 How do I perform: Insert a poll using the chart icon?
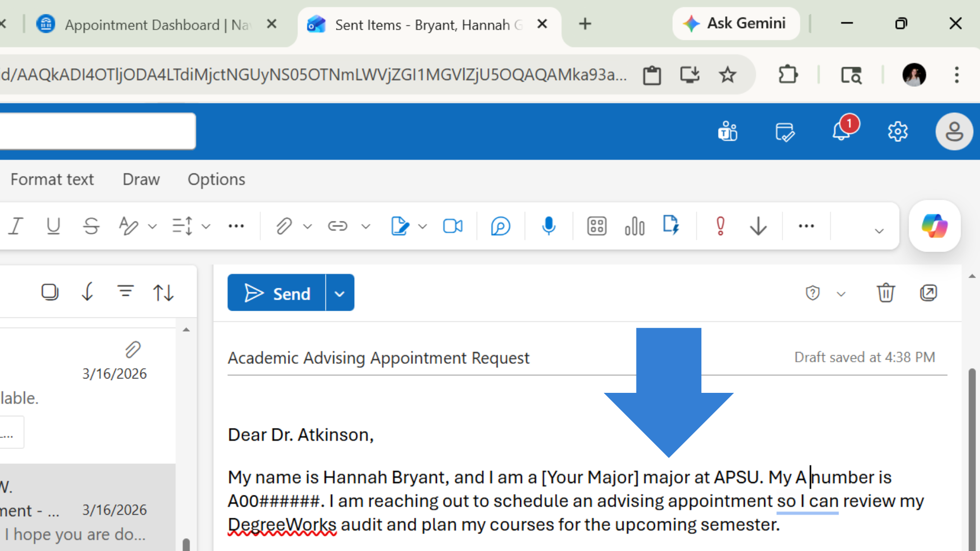pyautogui.click(x=634, y=226)
